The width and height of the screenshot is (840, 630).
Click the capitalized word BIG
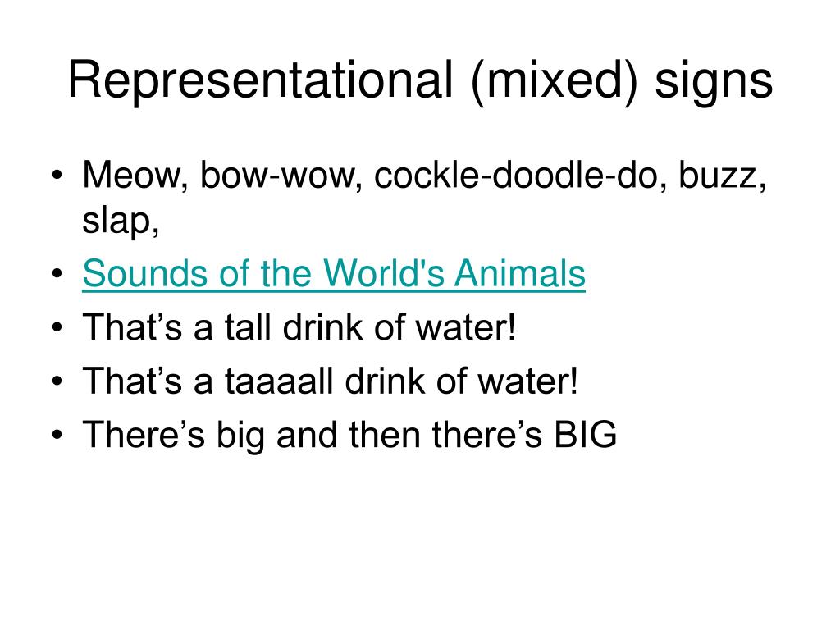click(585, 435)
